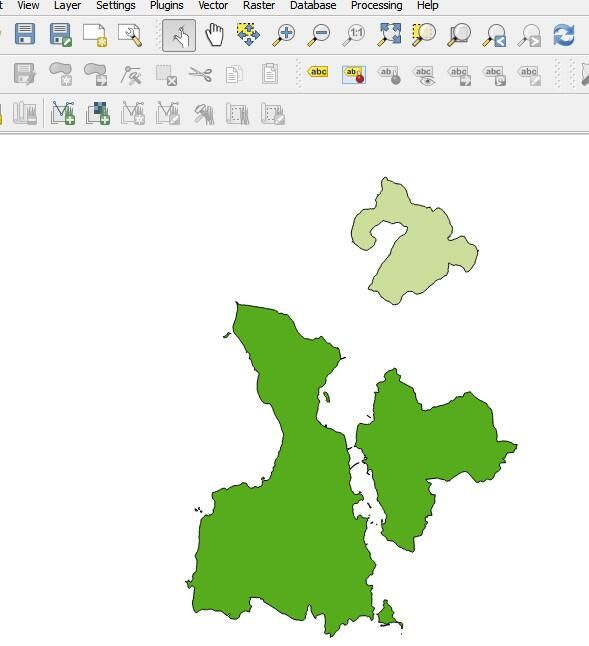Toggle the Layer Labeling Options abc button
Image resolution: width=589 pixels, height=646 pixels.
click(x=318, y=73)
